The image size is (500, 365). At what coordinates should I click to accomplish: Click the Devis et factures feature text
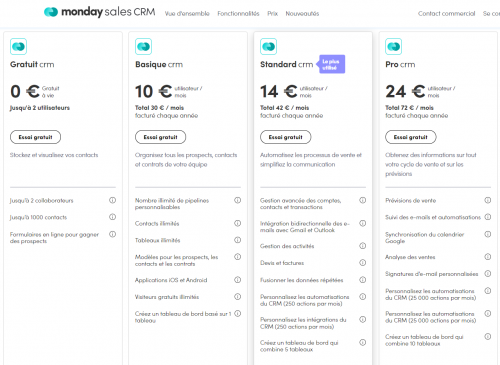282,263
